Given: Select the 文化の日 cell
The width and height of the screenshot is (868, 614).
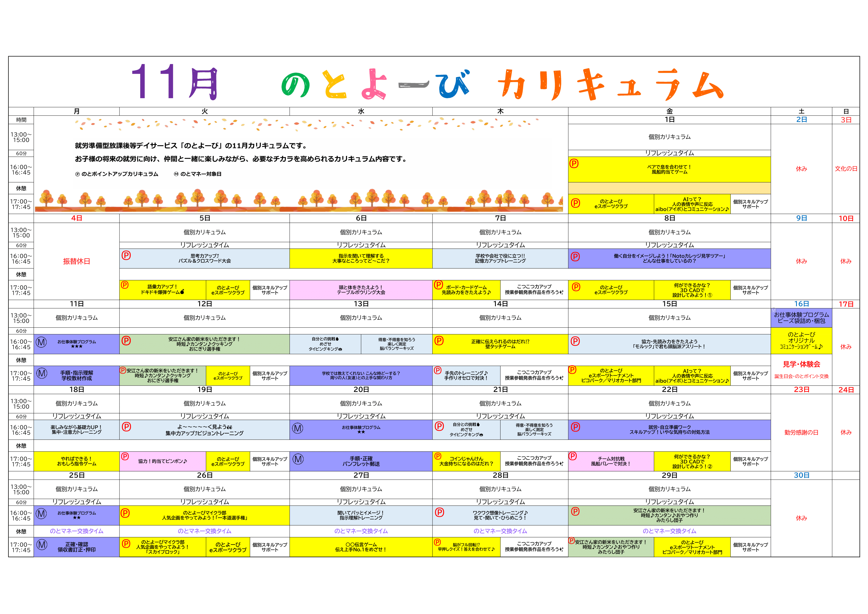Looking at the screenshot, I should click(x=846, y=169).
